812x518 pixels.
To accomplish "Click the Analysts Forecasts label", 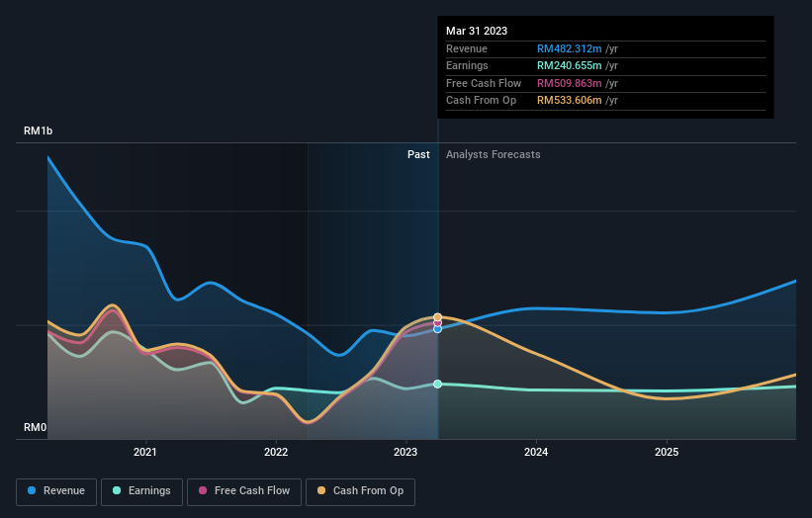I will tap(493, 155).
